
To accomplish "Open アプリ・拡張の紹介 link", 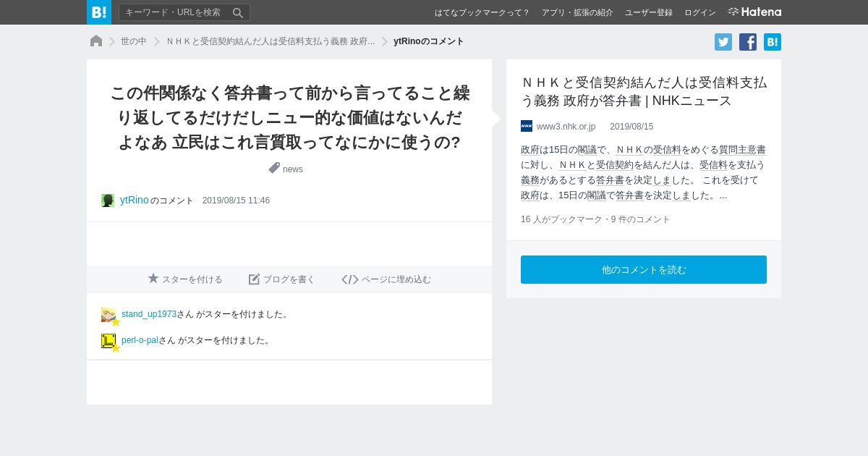I will pyautogui.click(x=577, y=12).
